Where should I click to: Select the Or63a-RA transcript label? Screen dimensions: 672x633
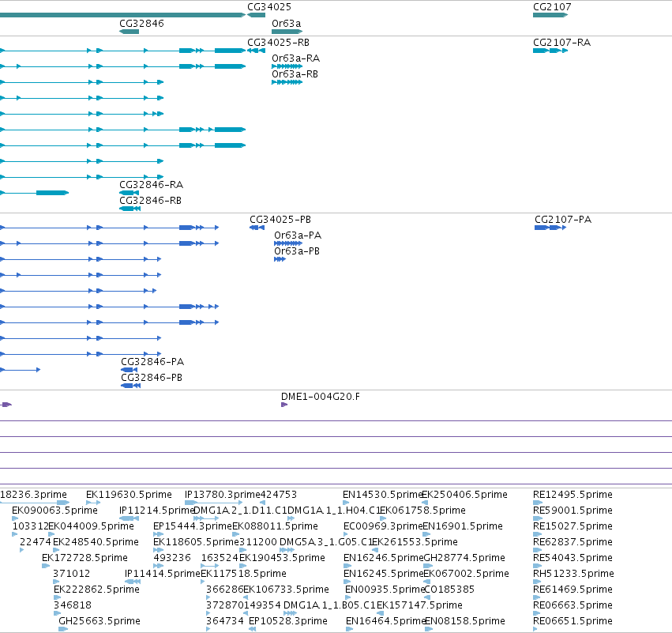pyautogui.click(x=295, y=58)
